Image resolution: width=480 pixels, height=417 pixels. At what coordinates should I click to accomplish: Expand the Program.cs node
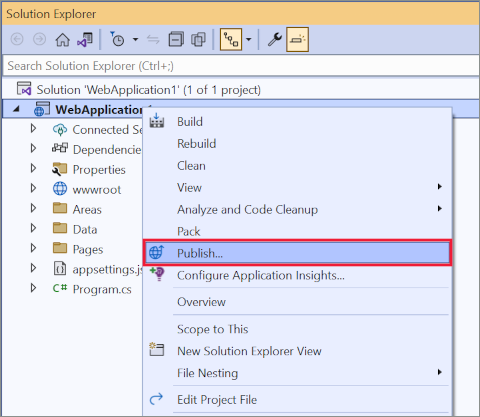(33, 289)
